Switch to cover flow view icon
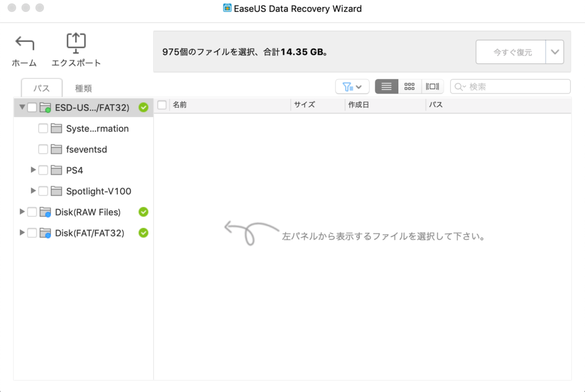The image size is (585, 392). [x=432, y=87]
